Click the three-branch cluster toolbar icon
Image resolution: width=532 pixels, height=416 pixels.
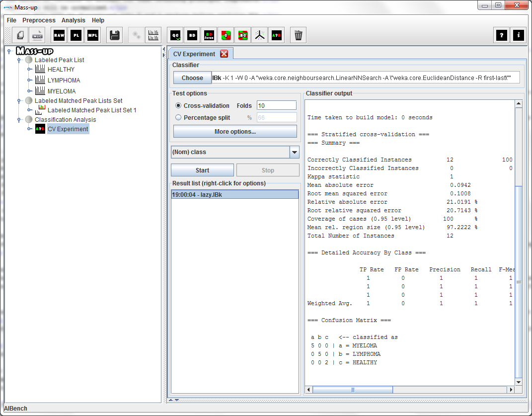coord(259,35)
